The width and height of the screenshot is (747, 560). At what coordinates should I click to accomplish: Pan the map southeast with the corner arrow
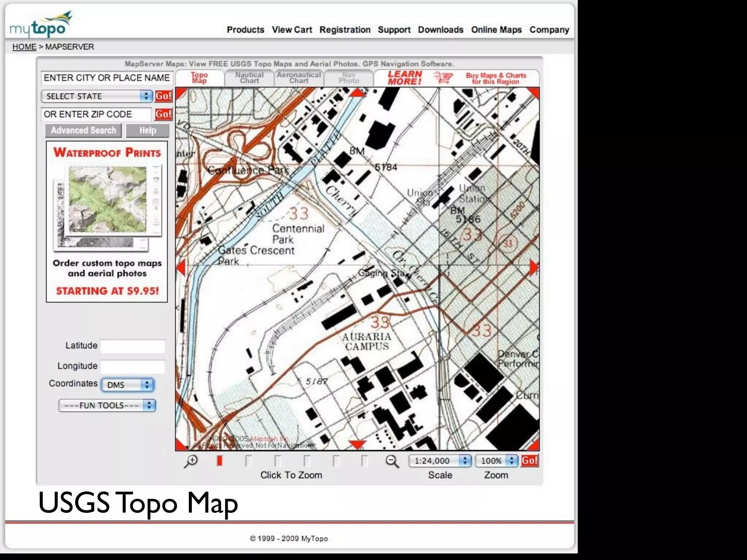533,445
